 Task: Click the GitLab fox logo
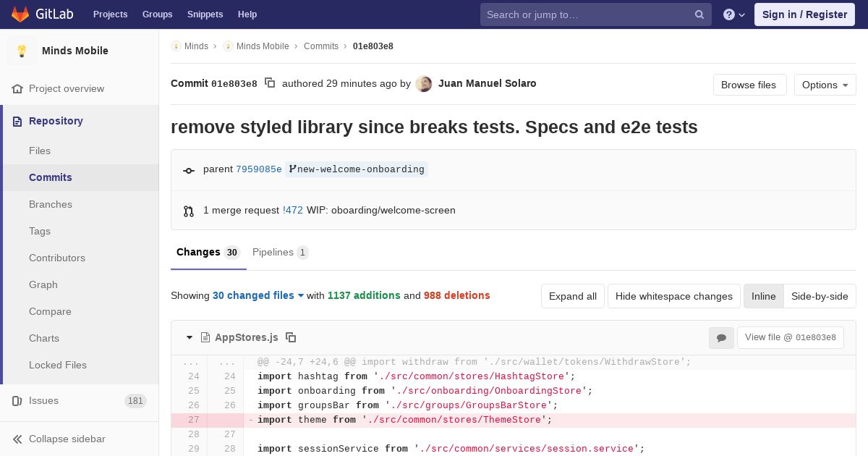(20, 14)
